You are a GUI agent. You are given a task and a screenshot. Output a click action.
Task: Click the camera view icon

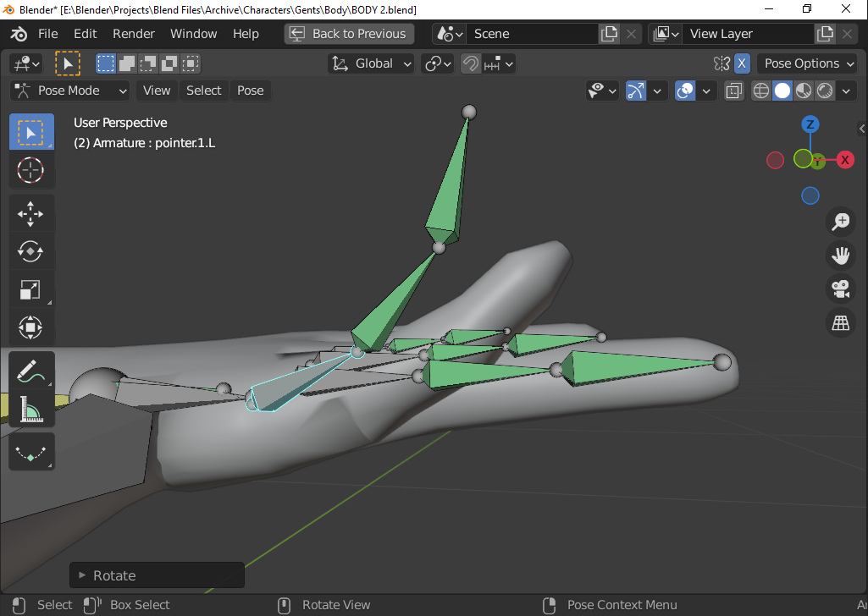click(840, 289)
